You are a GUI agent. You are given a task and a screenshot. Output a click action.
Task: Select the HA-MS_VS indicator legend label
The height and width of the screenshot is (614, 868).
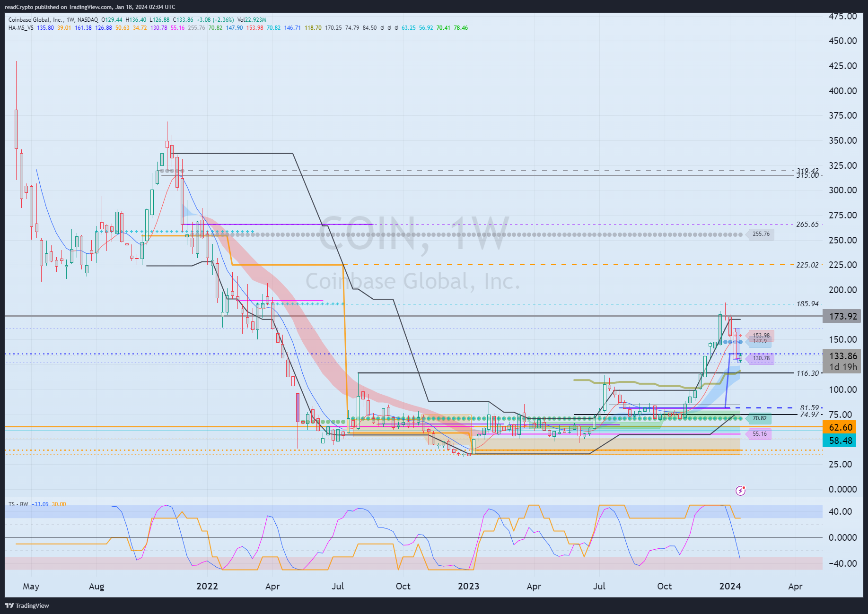coord(21,28)
